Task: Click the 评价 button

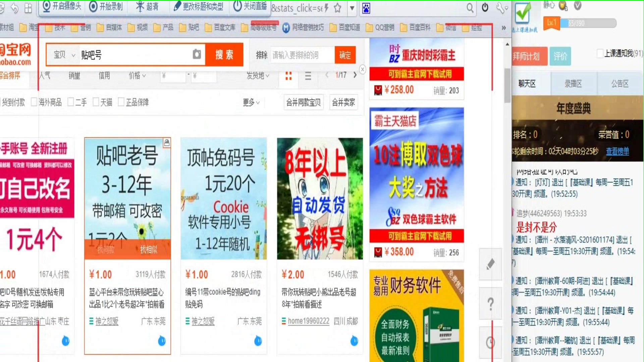Action: click(560, 56)
